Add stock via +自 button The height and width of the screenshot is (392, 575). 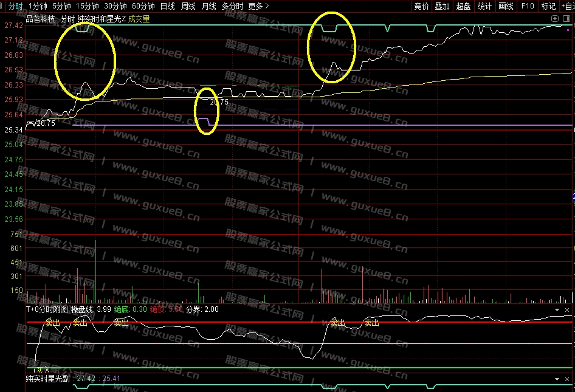click(567, 6)
